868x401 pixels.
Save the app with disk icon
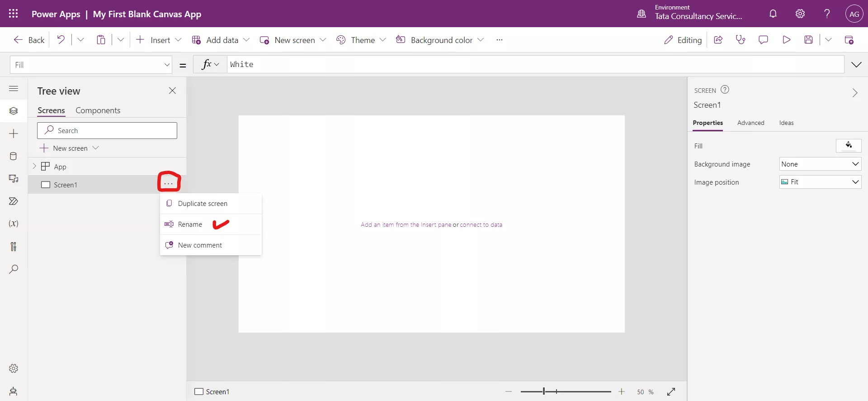(x=809, y=40)
